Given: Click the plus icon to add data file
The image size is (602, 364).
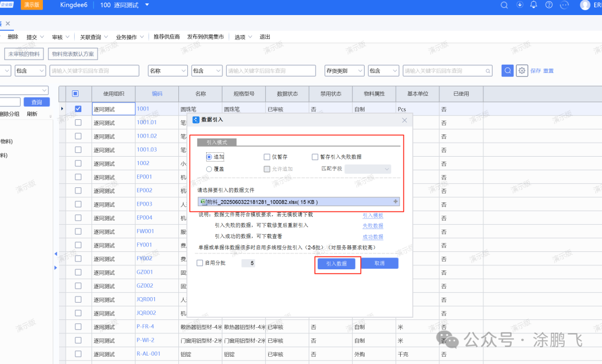Looking at the screenshot, I should pyautogui.click(x=396, y=202).
